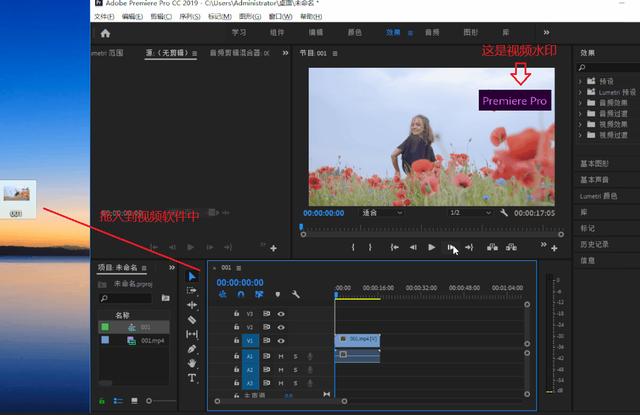Open Project panel overflow chevron
Screen dimensions: 640x415
[172, 268]
